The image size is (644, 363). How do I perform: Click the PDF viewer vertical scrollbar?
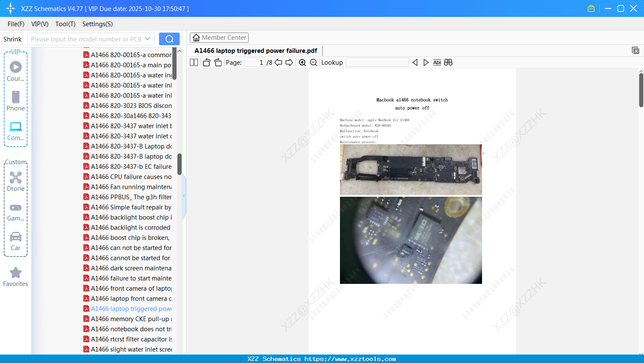point(641,90)
